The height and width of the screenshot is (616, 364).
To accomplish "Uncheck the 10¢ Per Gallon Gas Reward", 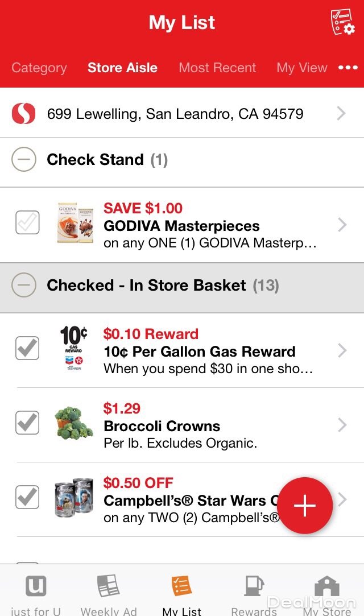I will click(27, 348).
